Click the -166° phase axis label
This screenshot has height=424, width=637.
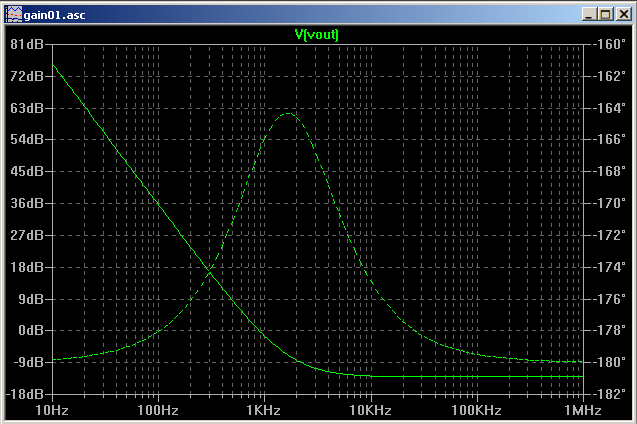coord(609,139)
